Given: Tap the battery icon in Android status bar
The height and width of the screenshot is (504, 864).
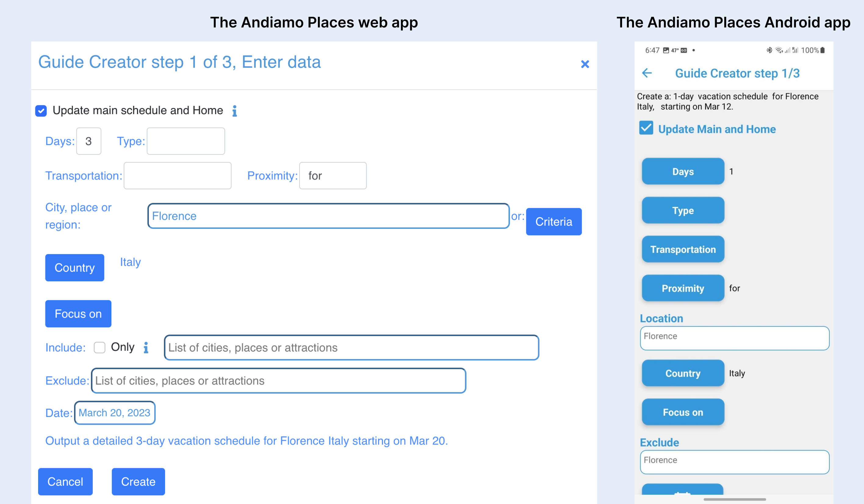Looking at the screenshot, I should [x=823, y=50].
